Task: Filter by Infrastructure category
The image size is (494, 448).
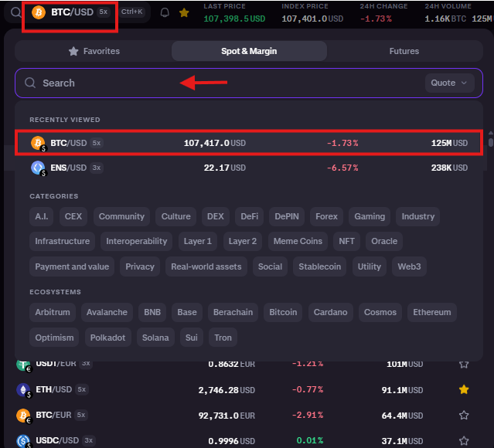Action: click(63, 242)
